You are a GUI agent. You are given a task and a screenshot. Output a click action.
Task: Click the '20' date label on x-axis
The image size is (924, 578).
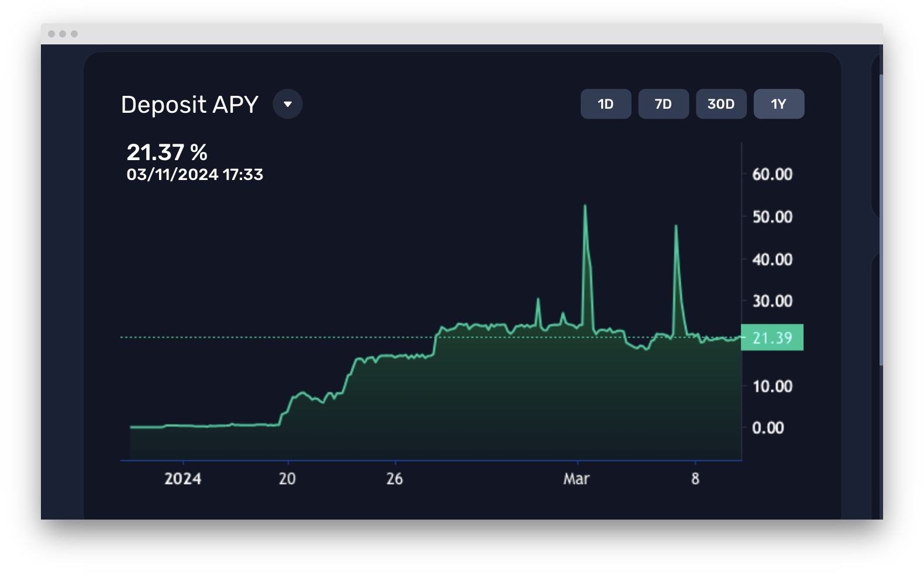pos(287,479)
